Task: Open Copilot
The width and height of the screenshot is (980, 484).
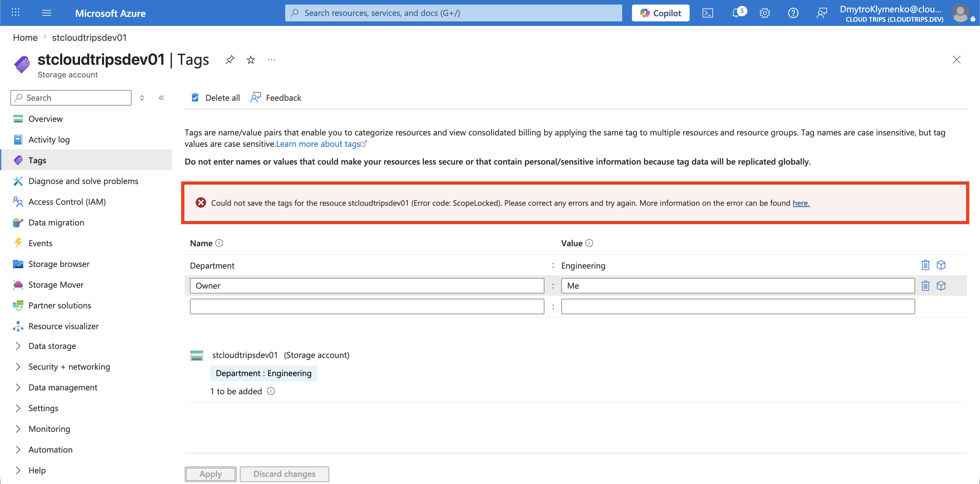Action: 660,13
